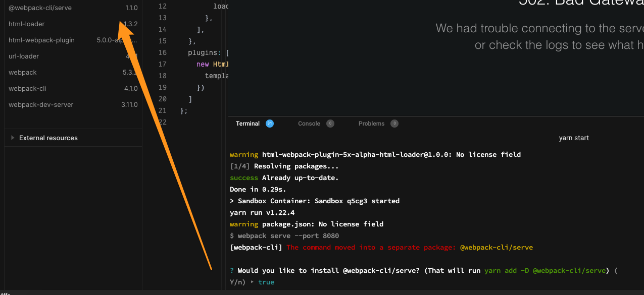Click the 'plugins: [' code line
644x295 pixels.
click(x=208, y=52)
